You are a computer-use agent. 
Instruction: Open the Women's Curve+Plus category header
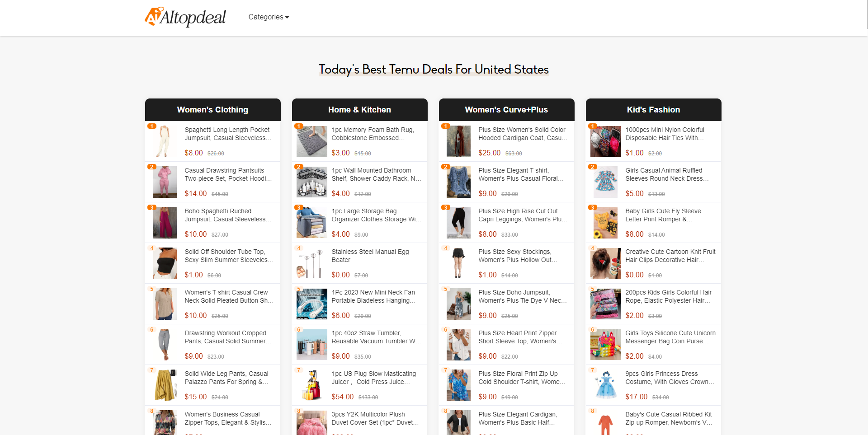point(506,110)
